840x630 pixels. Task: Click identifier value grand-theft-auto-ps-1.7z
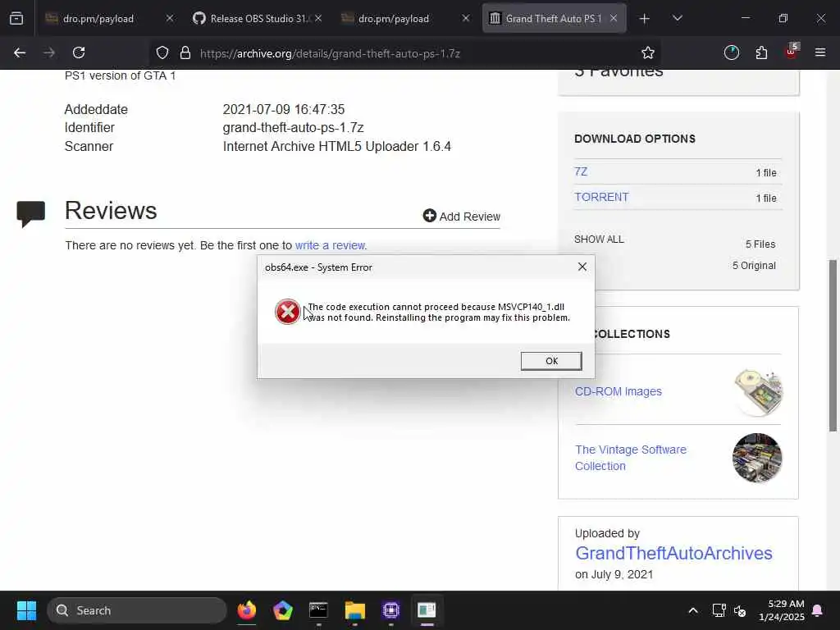coord(293,127)
